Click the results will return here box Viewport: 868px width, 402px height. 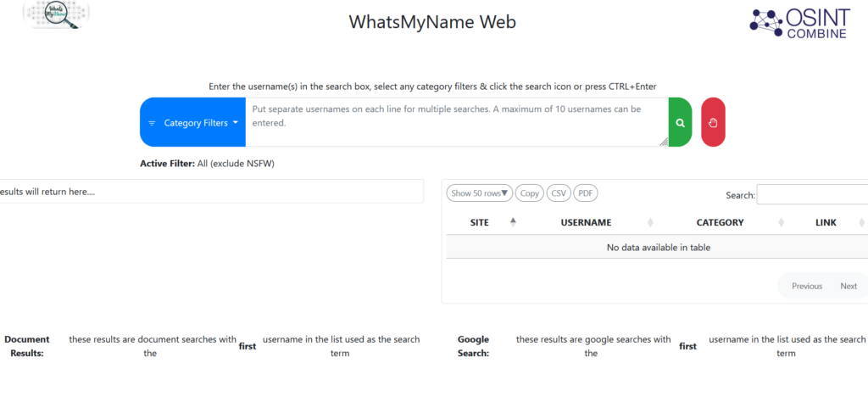click(x=211, y=191)
